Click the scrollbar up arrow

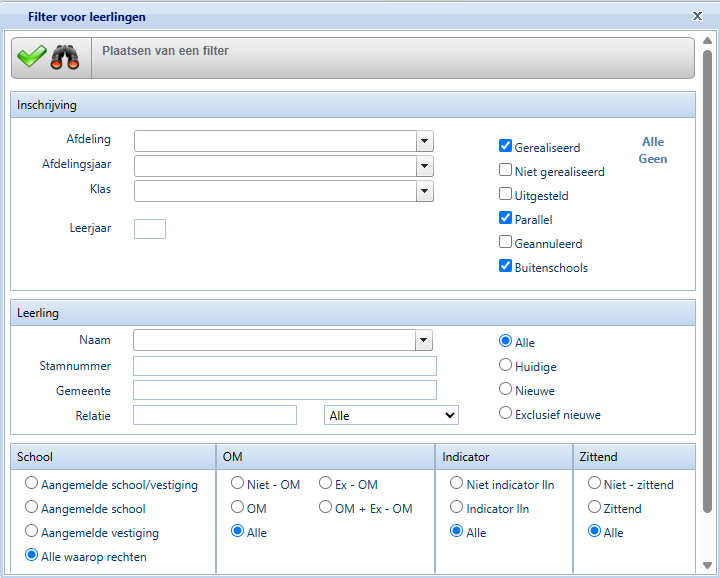click(x=707, y=41)
